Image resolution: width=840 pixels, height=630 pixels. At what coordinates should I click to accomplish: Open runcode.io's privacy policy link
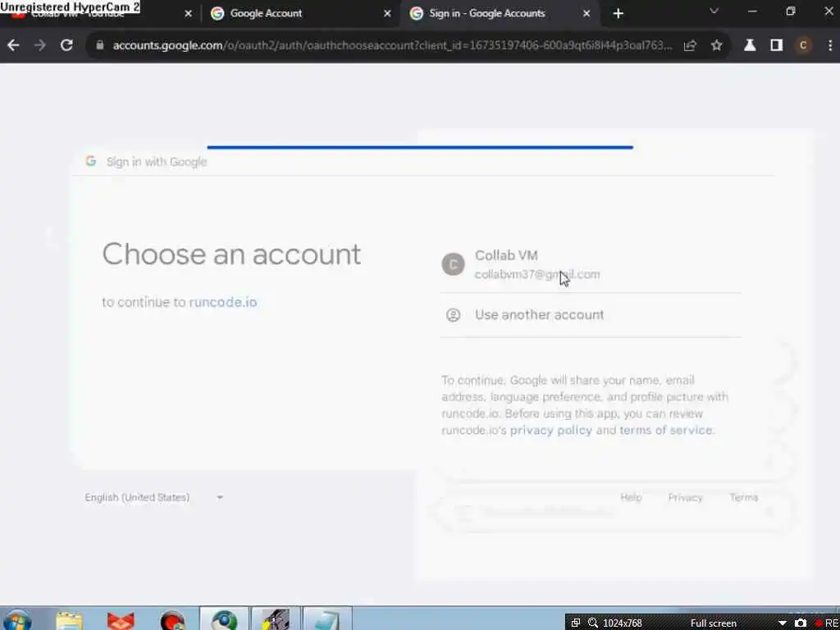tap(550, 430)
